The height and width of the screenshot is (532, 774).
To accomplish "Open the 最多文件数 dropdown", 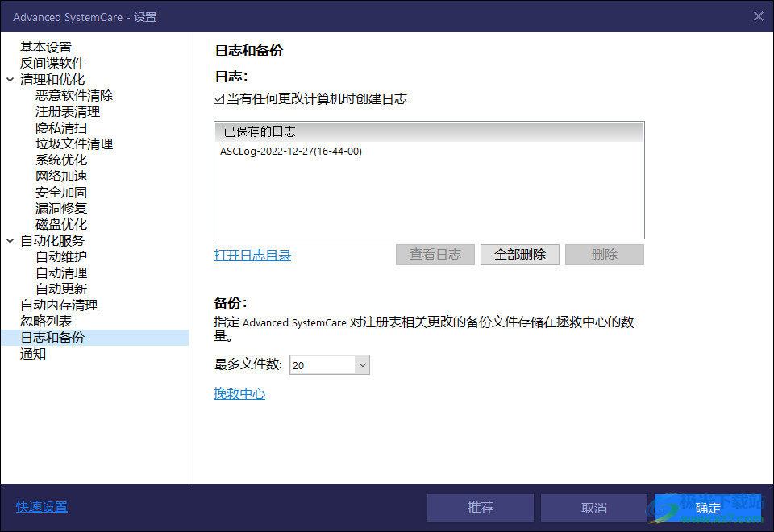I will pos(362,365).
